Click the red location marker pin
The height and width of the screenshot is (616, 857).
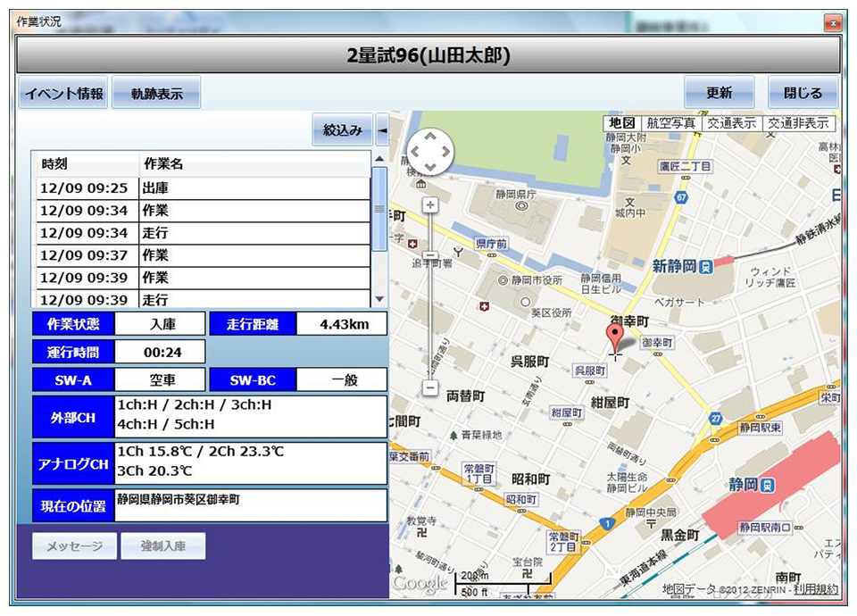pos(615,337)
